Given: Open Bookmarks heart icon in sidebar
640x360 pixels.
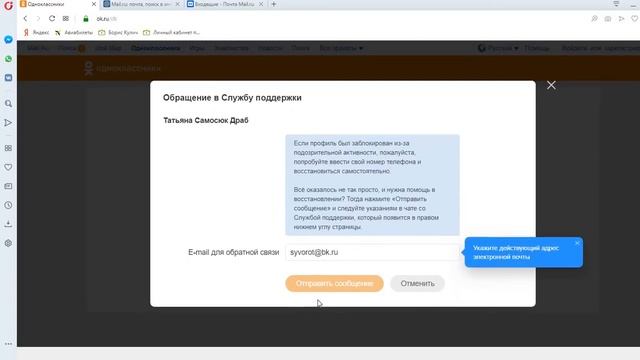Looking at the screenshot, I should point(8,167).
